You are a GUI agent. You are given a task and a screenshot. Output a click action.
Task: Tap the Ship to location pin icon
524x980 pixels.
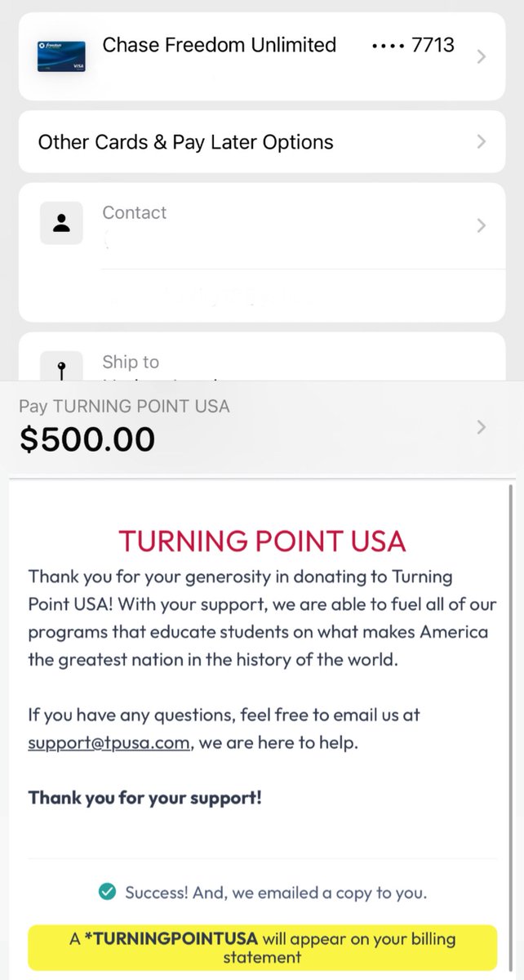(61, 368)
